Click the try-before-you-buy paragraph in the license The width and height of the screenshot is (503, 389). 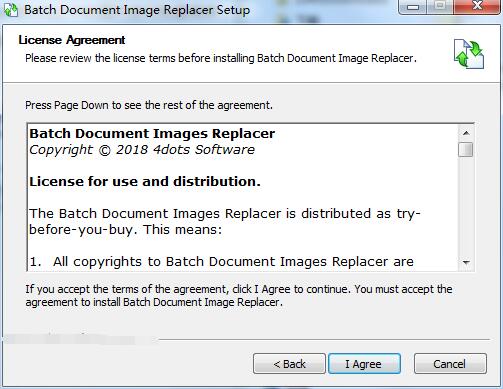tap(225, 221)
